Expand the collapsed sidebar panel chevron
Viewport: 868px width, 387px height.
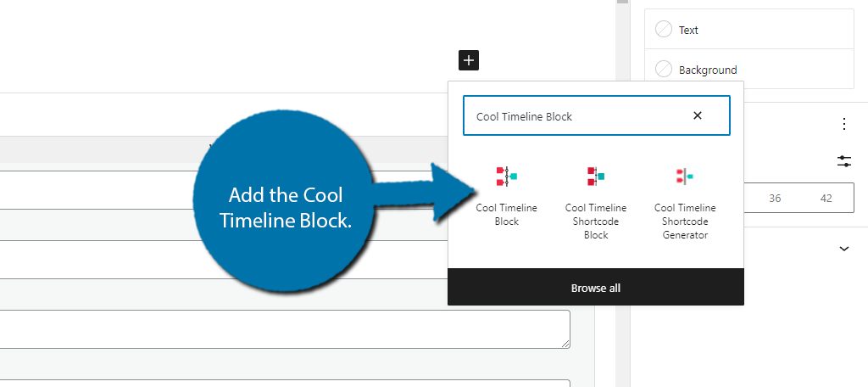843,249
